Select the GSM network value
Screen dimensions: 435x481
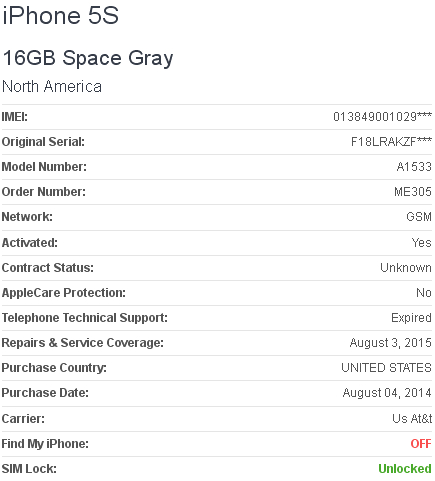point(419,217)
